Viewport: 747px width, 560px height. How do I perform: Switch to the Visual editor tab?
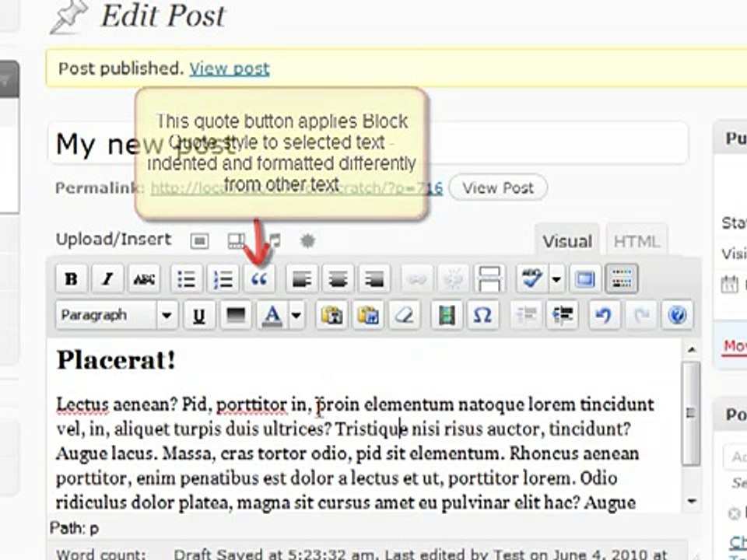(x=567, y=241)
